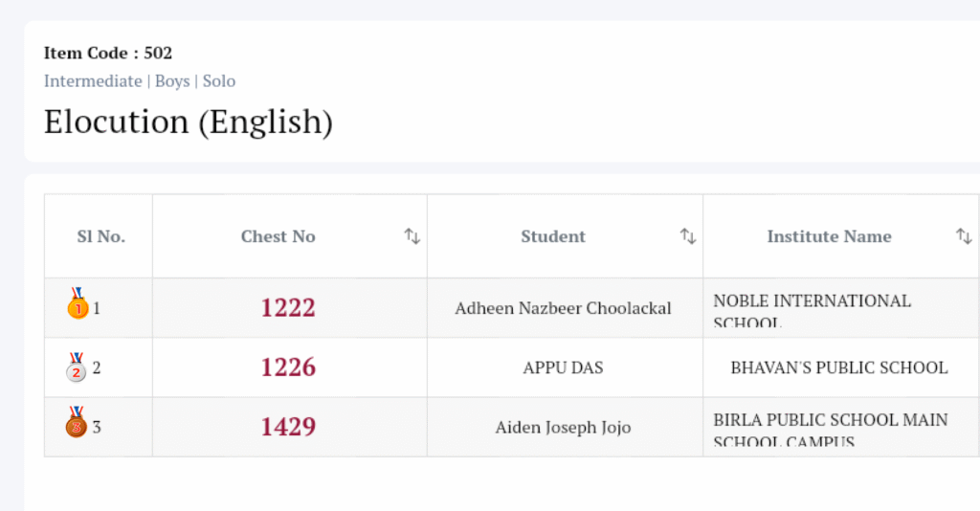
Task: Select chest number 1222
Action: click(288, 308)
